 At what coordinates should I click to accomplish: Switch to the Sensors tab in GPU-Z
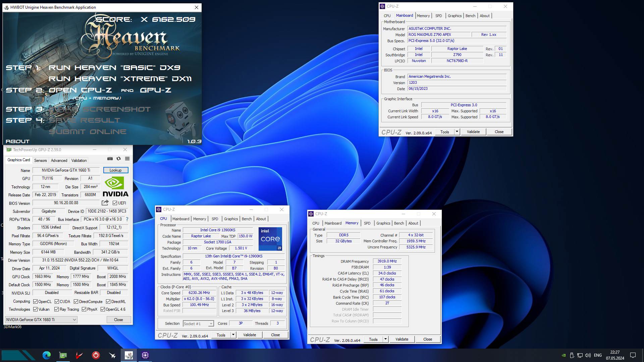[40, 161]
